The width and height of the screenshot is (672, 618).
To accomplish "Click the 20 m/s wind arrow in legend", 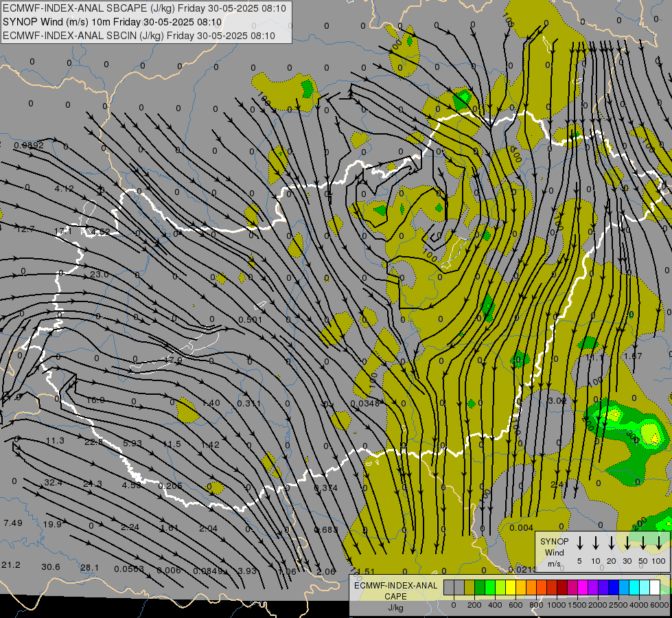I will tap(611, 543).
